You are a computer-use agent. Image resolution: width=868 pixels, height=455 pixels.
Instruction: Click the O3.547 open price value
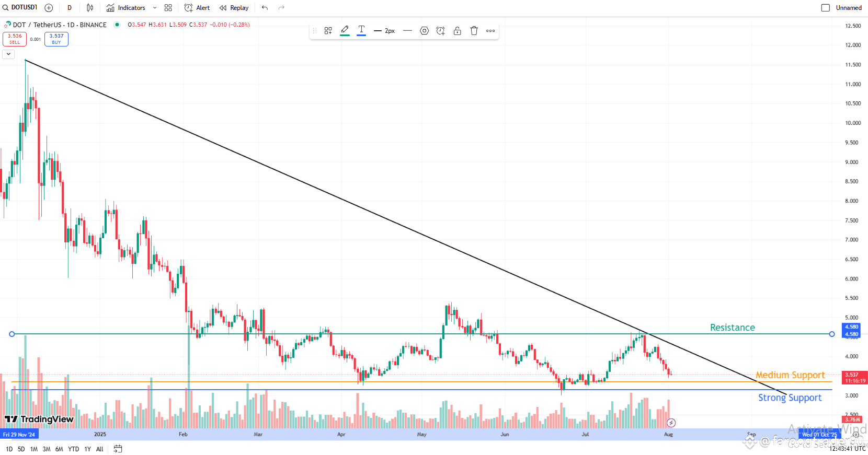137,25
